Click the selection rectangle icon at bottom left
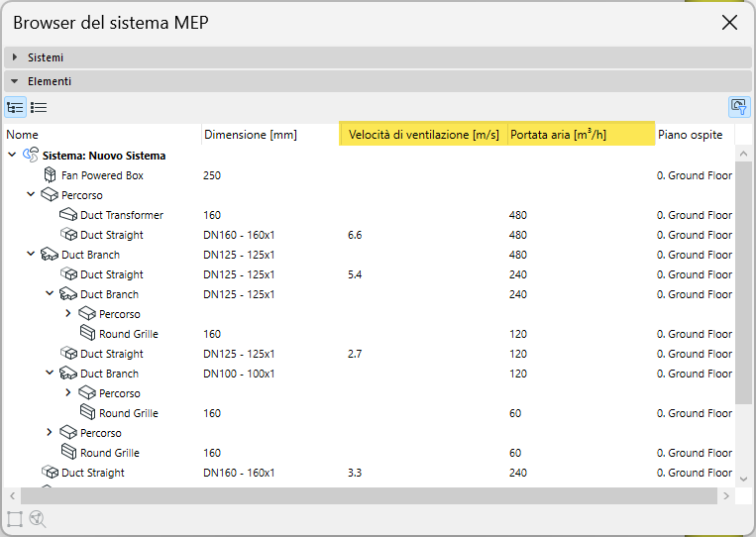 [15, 518]
